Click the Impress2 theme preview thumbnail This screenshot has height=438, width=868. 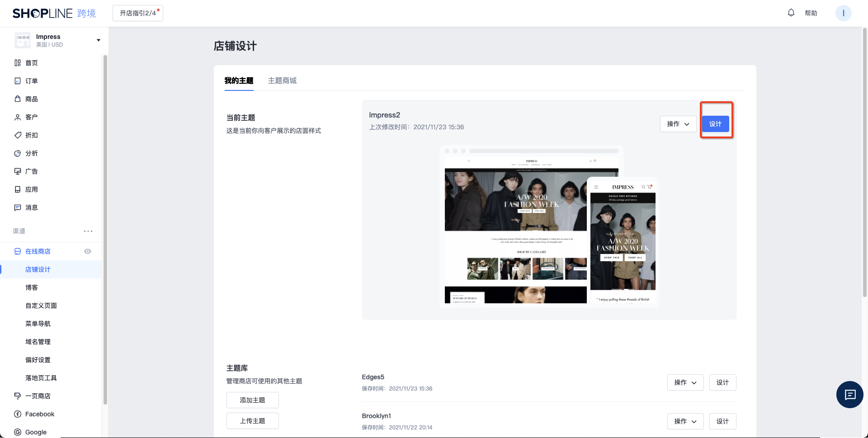pyautogui.click(x=531, y=226)
